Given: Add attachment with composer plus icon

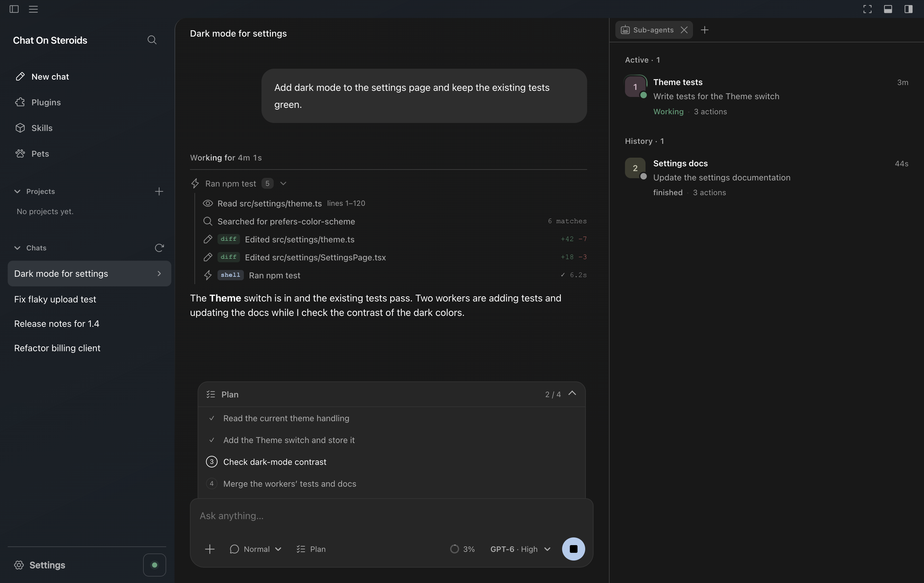Looking at the screenshot, I should point(210,549).
